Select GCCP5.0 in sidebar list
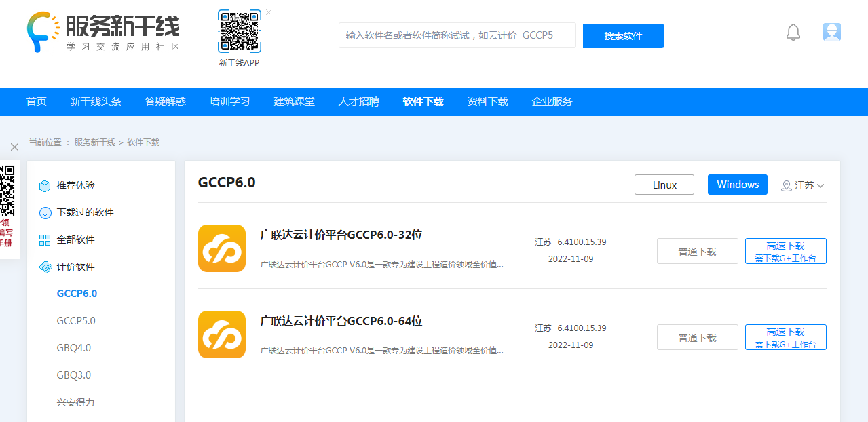The image size is (868, 422). (76, 321)
